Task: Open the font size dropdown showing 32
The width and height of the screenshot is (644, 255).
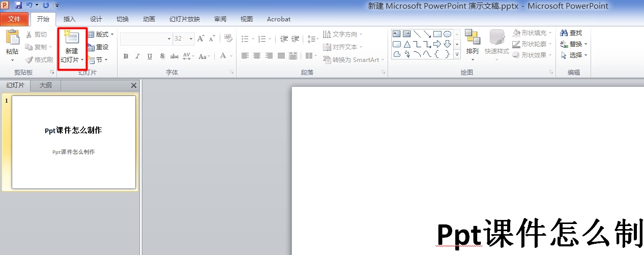Action: [191, 39]
